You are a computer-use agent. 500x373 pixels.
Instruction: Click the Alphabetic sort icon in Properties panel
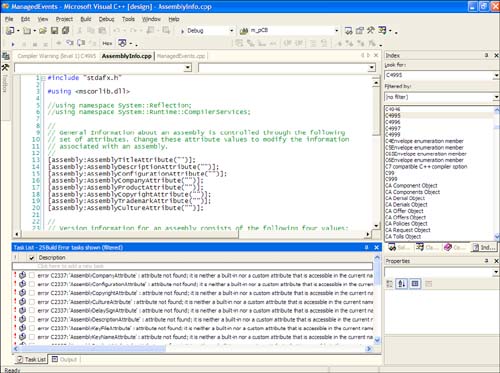402,284
